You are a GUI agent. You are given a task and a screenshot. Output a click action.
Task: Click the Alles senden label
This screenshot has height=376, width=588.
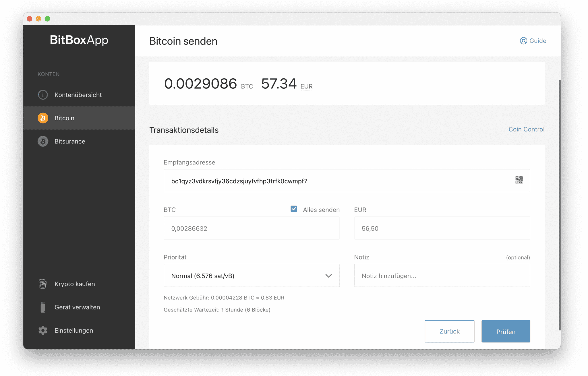click(321, 210)
